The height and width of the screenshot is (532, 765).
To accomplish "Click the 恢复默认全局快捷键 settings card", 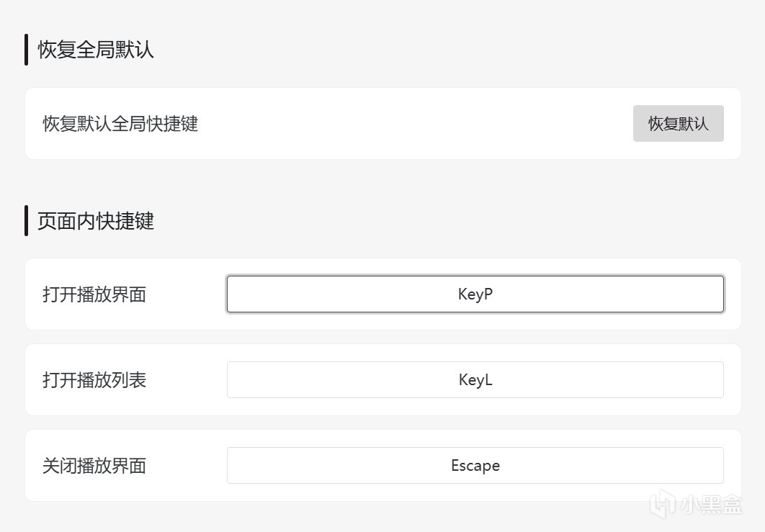I will click(403, 124).
